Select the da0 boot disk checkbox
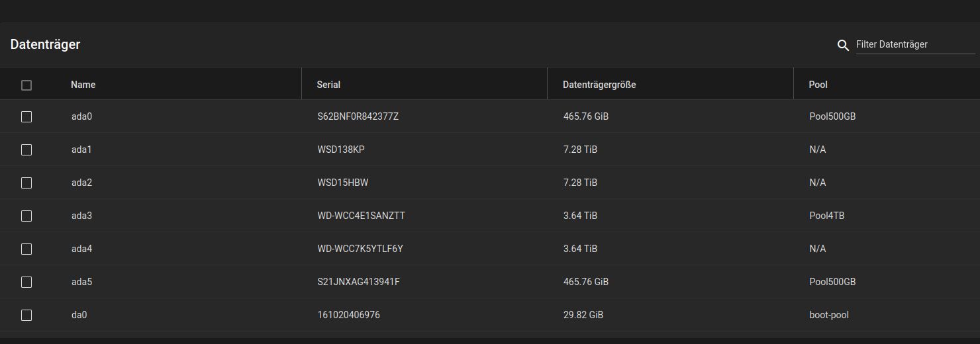980x344 pixels. (26, 315)
